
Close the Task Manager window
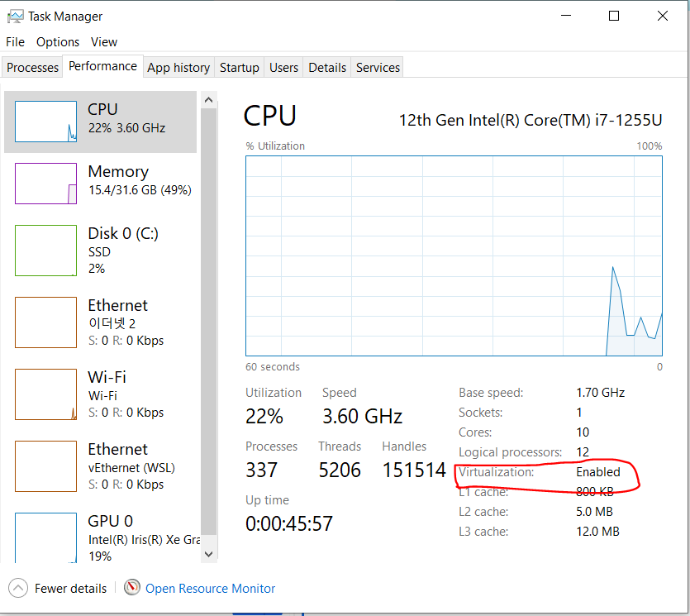(663, 16)
